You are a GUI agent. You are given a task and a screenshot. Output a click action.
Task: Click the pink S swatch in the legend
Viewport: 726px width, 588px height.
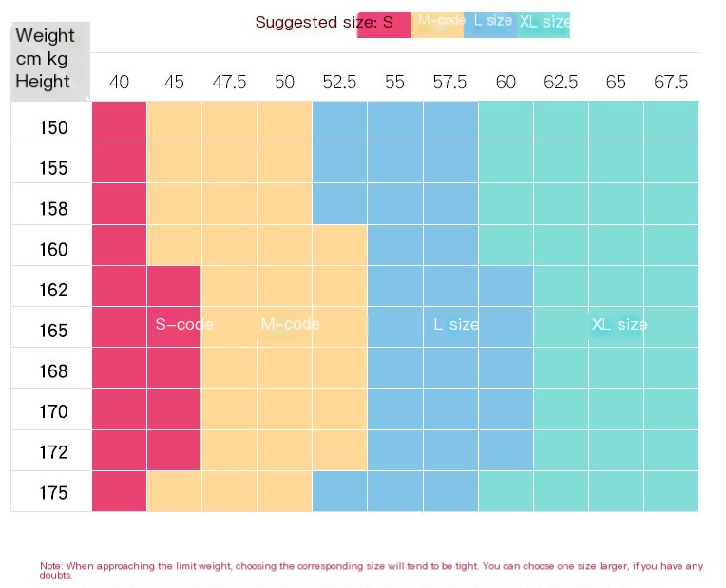pyautogui.click(x=383, y=25)
